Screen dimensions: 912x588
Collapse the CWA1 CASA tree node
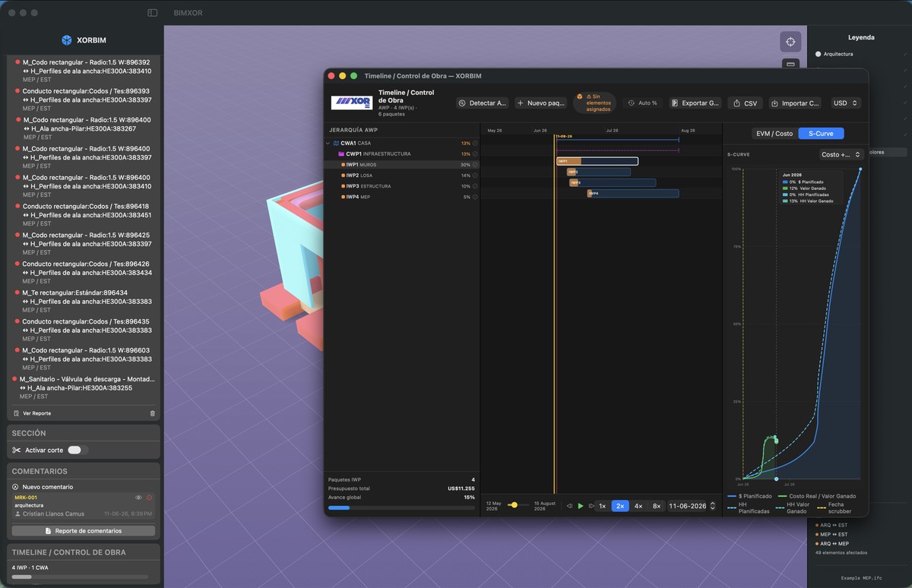pos(328,143)
